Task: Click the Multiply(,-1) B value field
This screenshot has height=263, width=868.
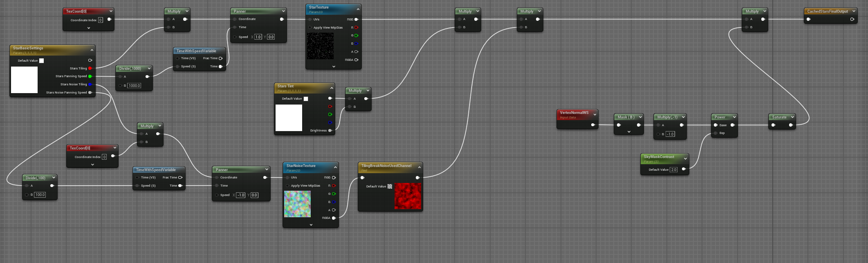Action: [670, 134]
